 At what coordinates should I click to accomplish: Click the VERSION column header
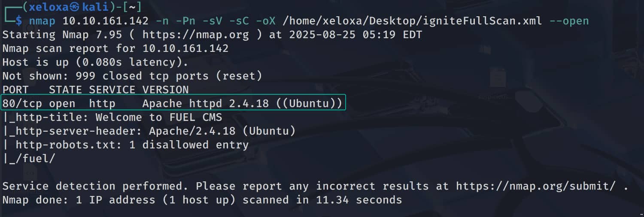pos(165,90)
